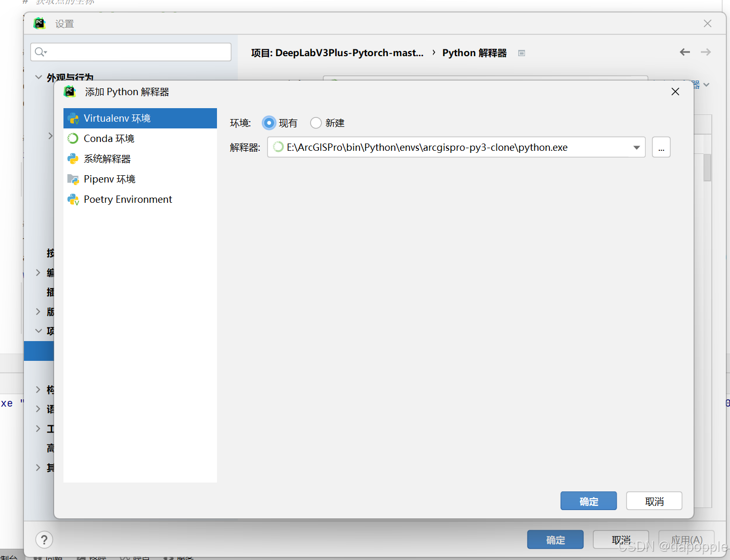
Task: Choose the 现有 existing environment radio button
Action: (269, 123)
